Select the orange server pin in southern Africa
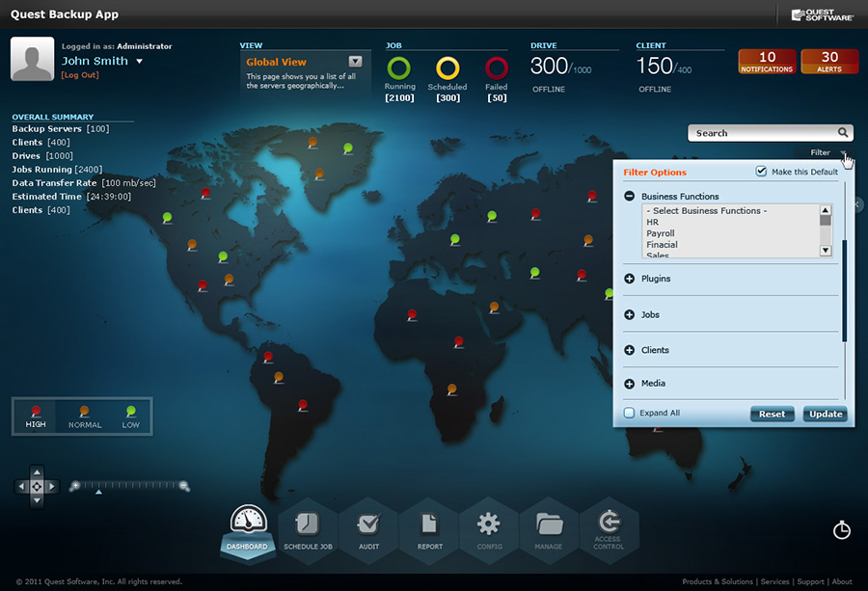The image size is (868, 591). (451, 390)
